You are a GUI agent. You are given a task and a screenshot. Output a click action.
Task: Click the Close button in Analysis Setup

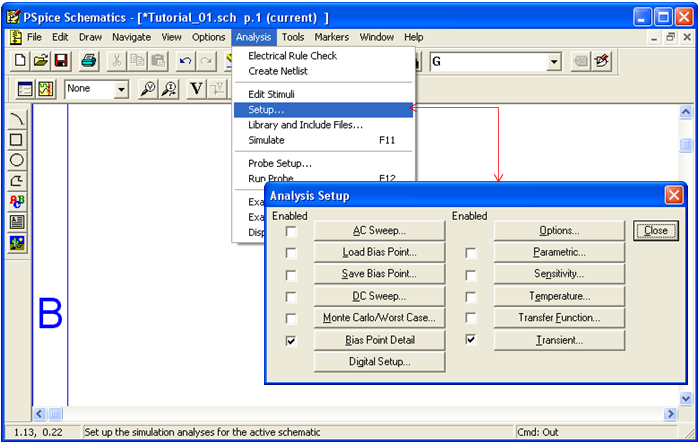coord(656,230)
